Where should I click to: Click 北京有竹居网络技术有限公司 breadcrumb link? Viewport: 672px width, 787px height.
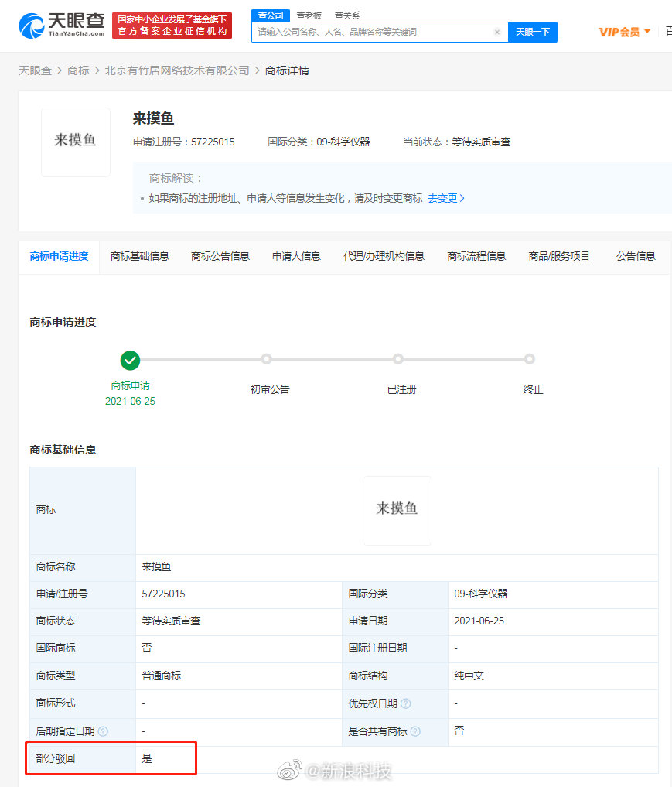point(177,70)
